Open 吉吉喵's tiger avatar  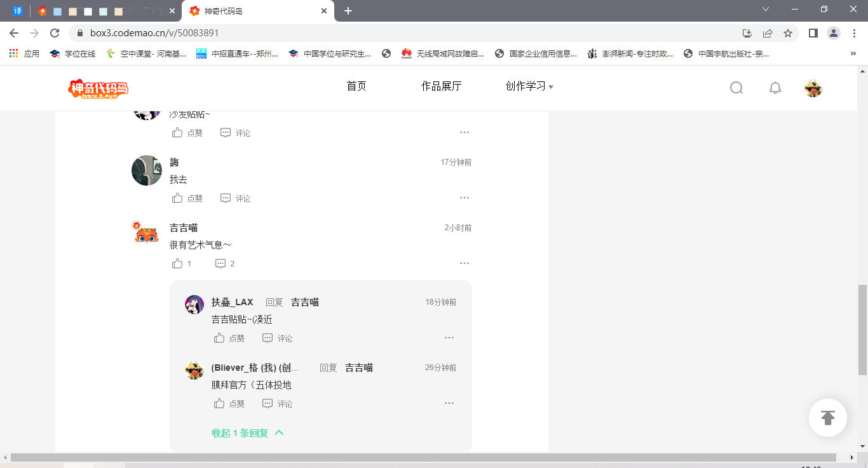tap(147, 233)
